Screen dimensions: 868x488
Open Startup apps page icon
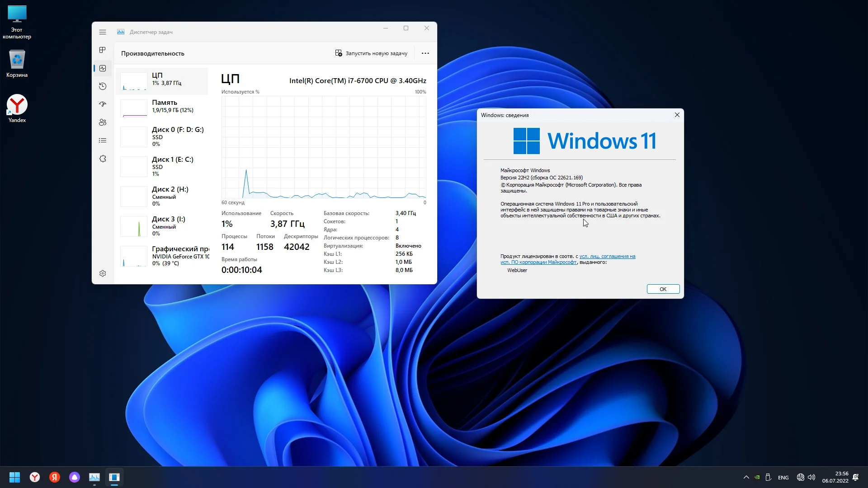point(103,104)
